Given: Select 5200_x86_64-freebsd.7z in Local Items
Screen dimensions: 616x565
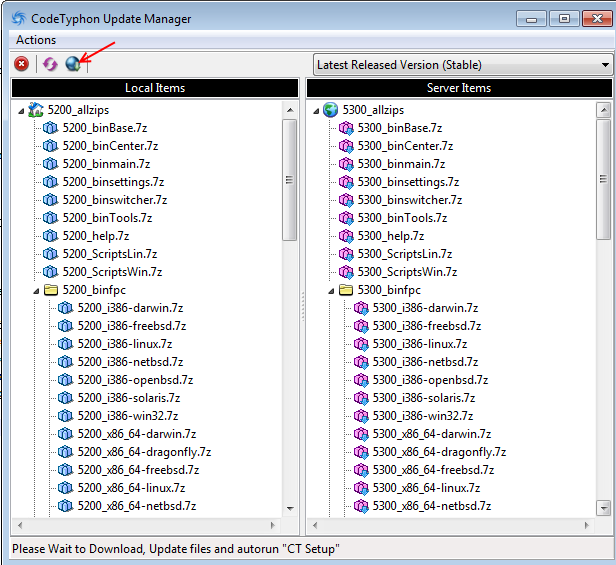Looking at the screenshot, I should click(x=139, y=470).
